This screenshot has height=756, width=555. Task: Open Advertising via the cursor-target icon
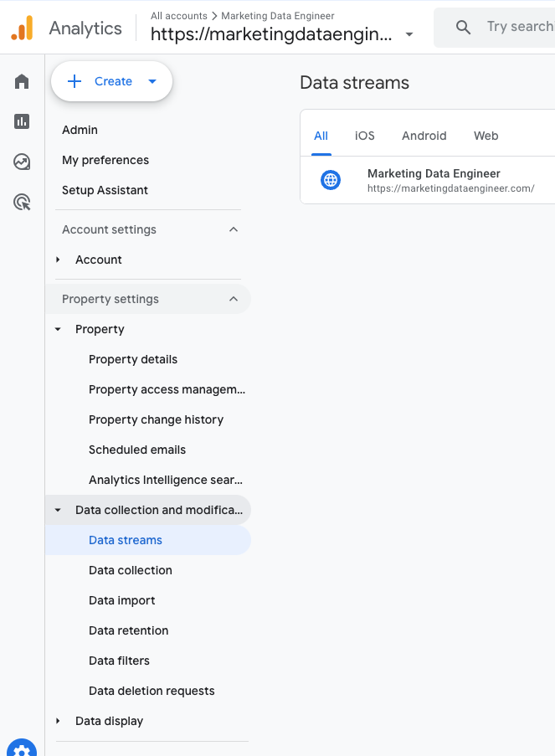pyautogui.click(x=21, y=202)
